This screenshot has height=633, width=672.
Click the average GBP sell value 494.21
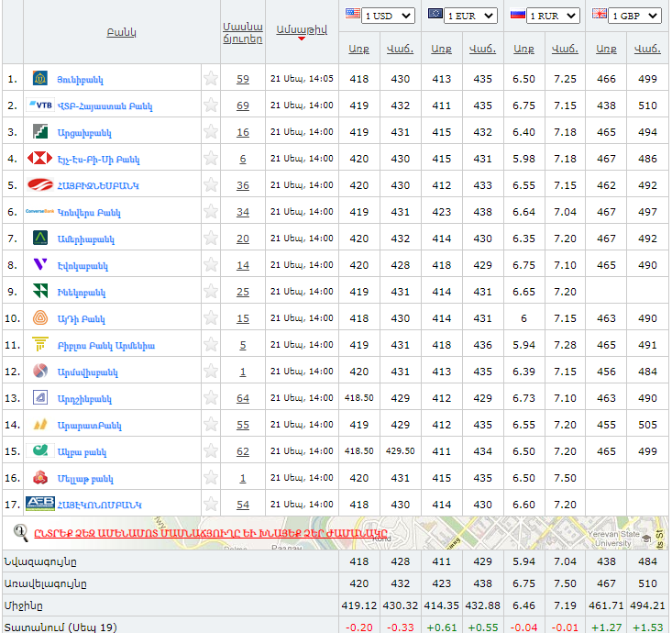pyautogui.click(x=647, y=605)
